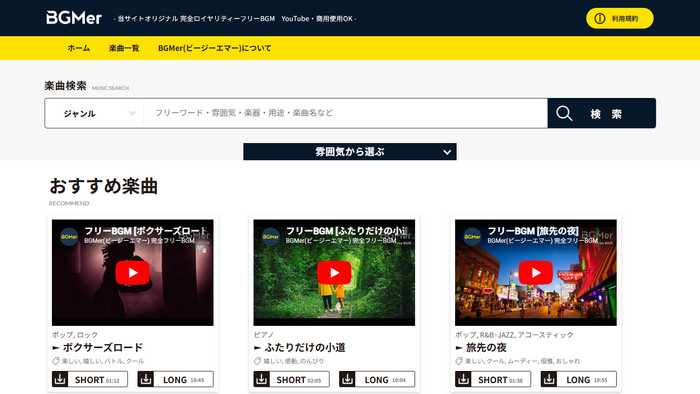Click the chevron on 雰囲気から選ぶ bar
The image size is (700, 394).
(447, 152)
